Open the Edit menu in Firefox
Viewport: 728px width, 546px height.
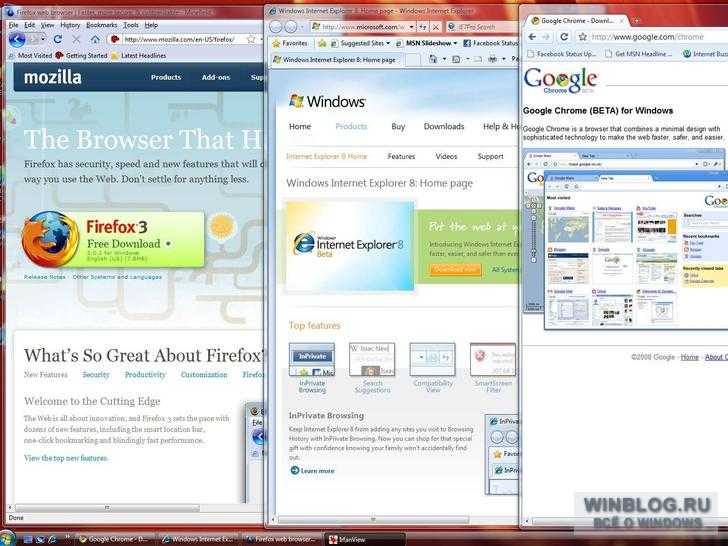click(x=30, y=25)
